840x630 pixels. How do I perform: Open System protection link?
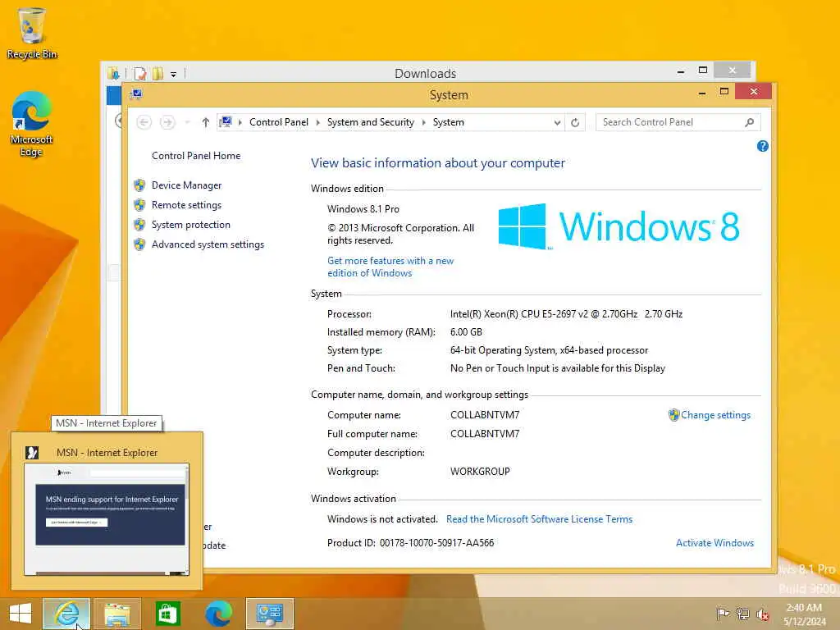[190, 225]
